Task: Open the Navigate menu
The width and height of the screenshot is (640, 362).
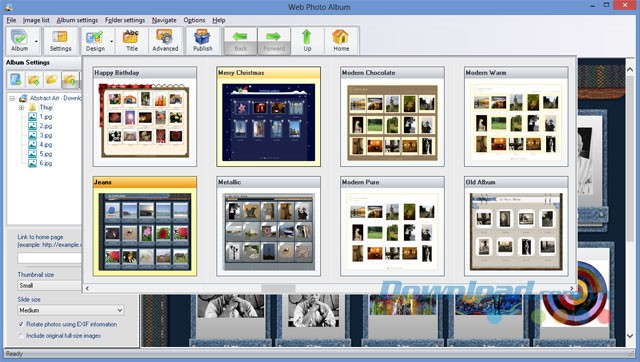Action: click(x=164, y=20)
